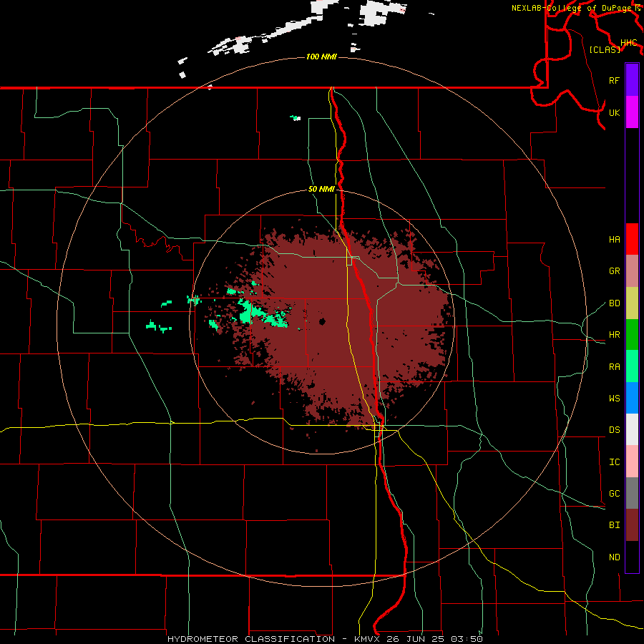Click the BD legend label
The image size is (644, 644).
[x=615, y=303]
